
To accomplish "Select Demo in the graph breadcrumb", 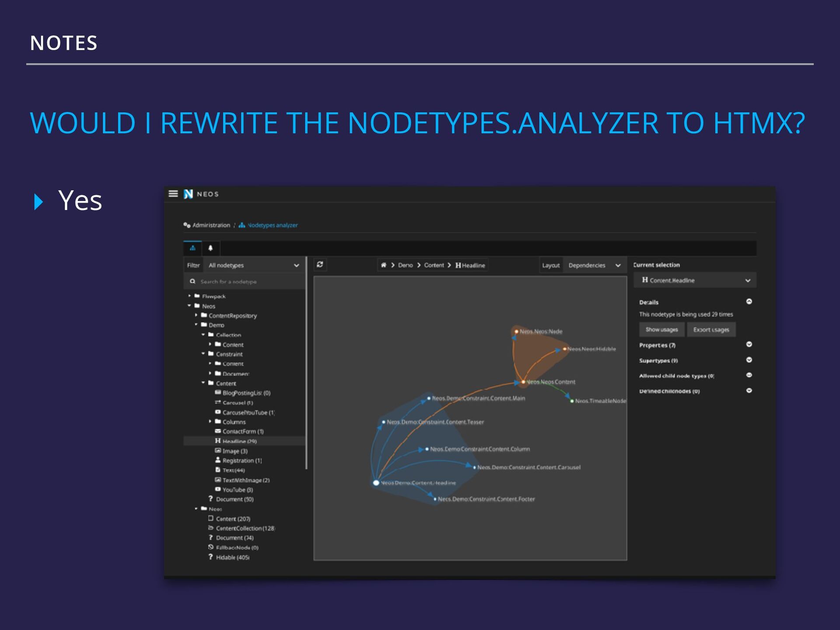I will pyautogui.click(x=405, y=265).
